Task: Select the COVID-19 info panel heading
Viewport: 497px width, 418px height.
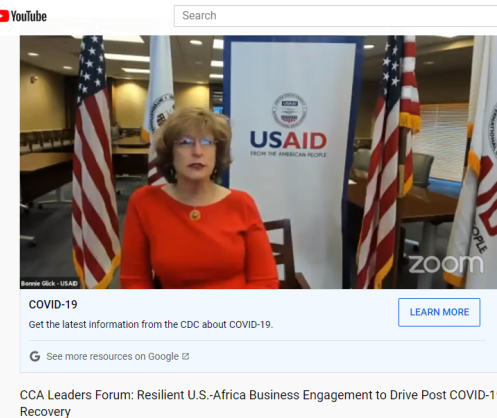Action: point(53,304)
